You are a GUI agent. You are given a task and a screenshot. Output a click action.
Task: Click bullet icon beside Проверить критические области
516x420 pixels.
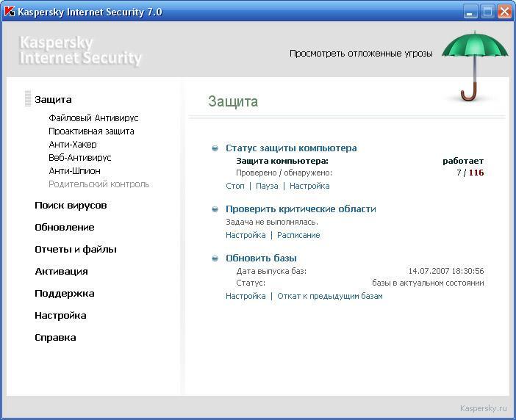(215, 209)
